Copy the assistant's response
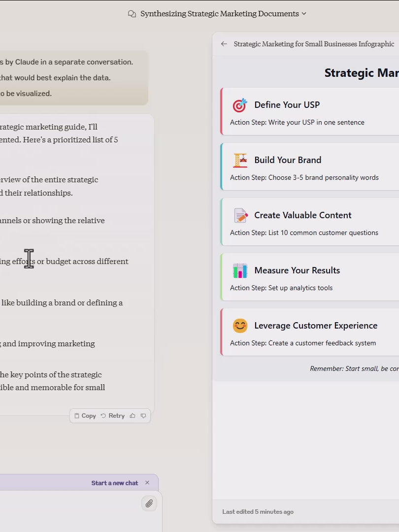Screen dimensions: 399x532 85,416
